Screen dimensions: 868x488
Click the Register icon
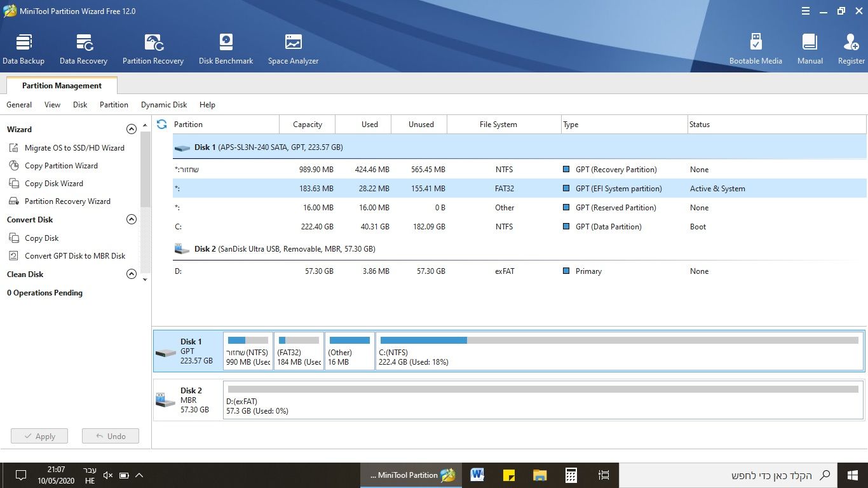[x=851, y=49]
